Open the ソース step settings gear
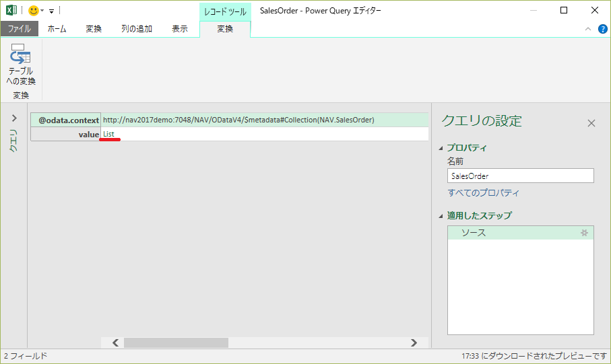Viewport: 611px width, 364px height. [x=584, y=233]
